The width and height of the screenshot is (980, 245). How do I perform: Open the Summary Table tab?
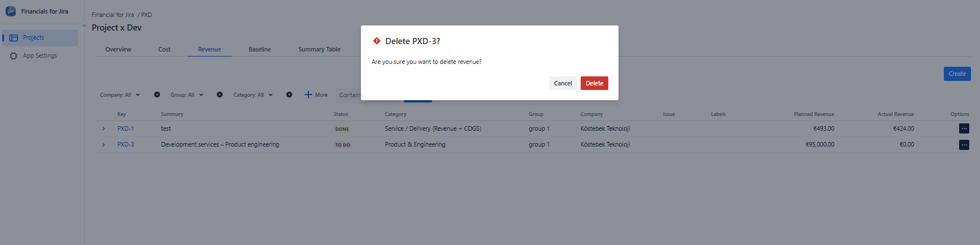point(319,49)
